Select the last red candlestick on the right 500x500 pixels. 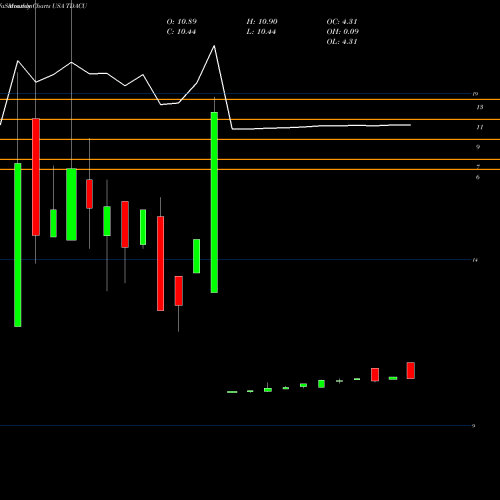[x=411, y=370]
